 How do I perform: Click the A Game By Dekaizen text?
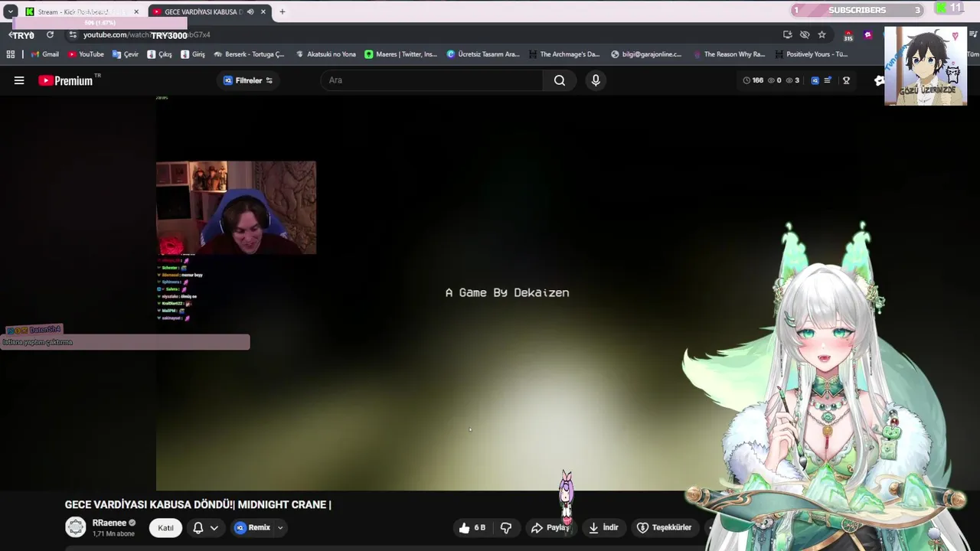(508, 292)
